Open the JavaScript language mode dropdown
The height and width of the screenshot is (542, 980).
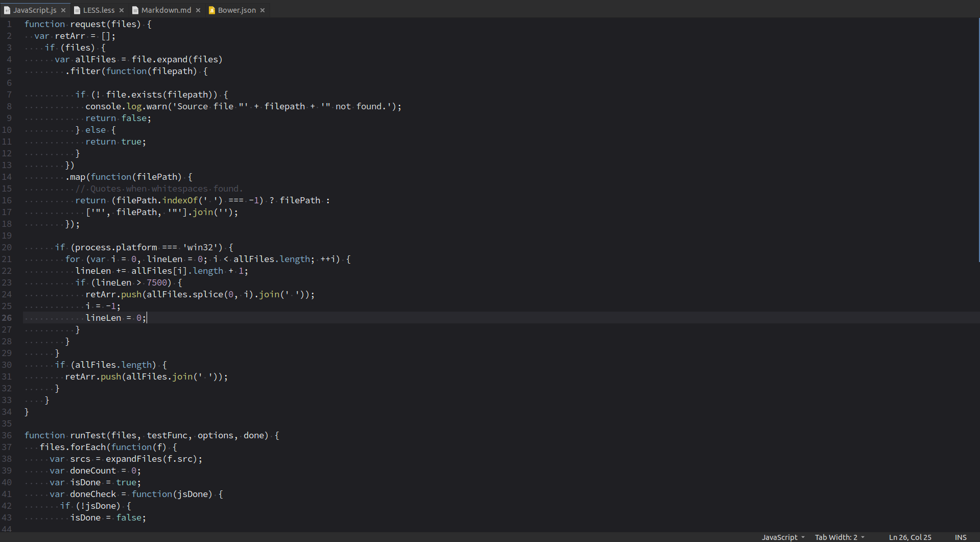783,537
